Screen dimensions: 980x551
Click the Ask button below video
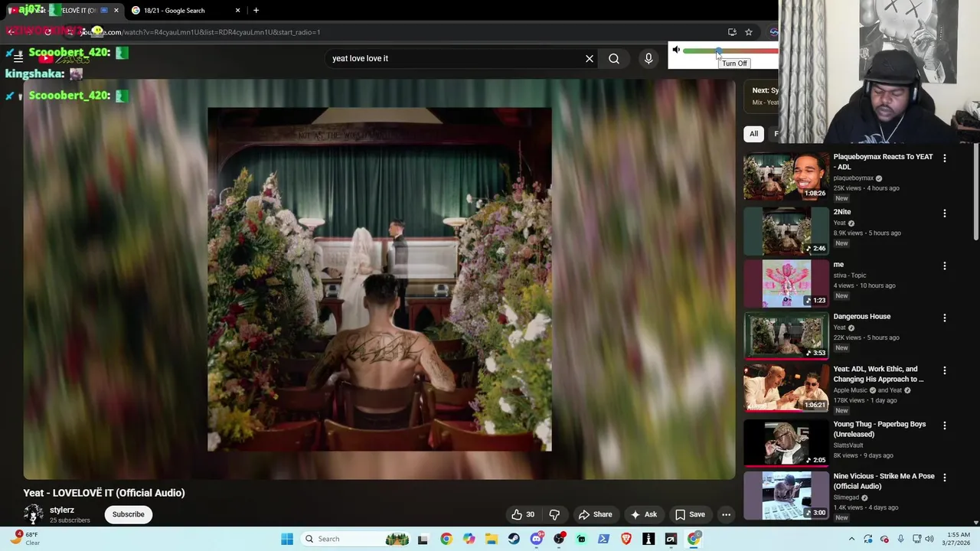point(643,514)
